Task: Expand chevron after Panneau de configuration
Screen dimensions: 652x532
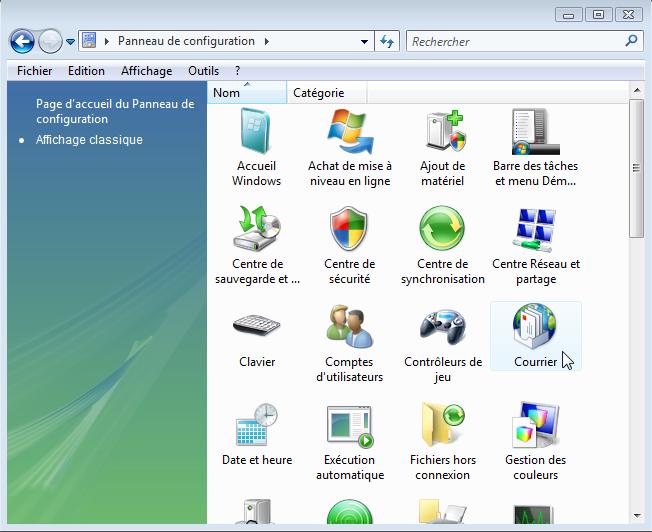Action: click(267, 41)
